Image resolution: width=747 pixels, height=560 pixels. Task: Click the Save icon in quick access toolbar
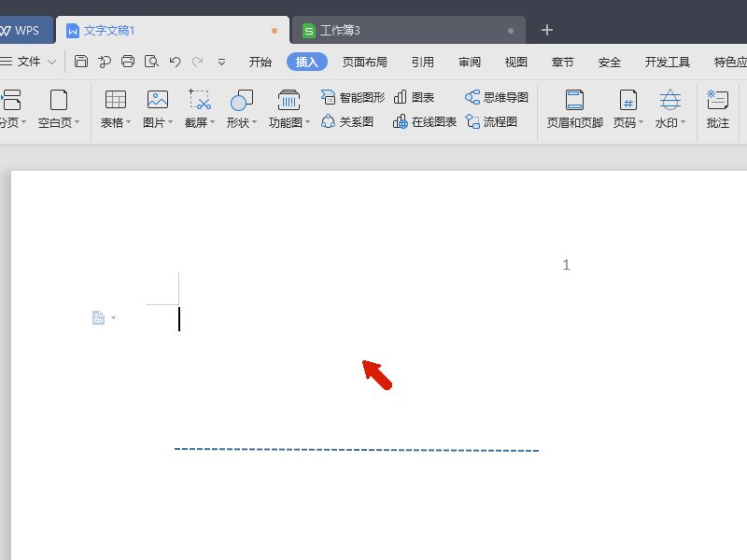pyautogui.click(x=81, y=62)
